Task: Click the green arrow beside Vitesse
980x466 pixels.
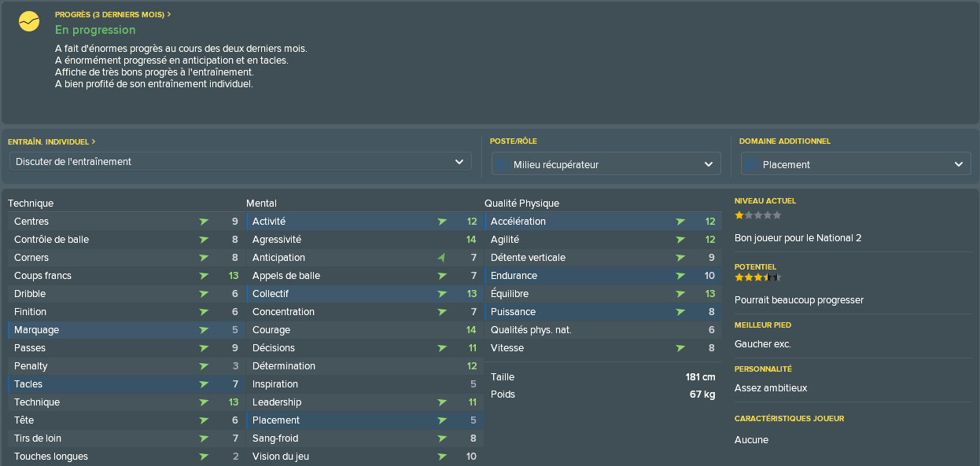Action: pyautogui.click(x=680, y=348)
